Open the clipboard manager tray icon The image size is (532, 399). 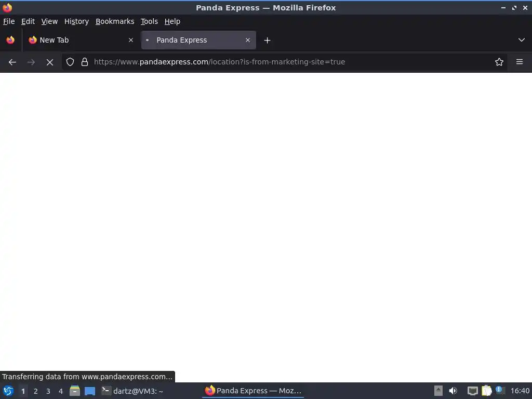pyautogui.click(x=486, y=391)
